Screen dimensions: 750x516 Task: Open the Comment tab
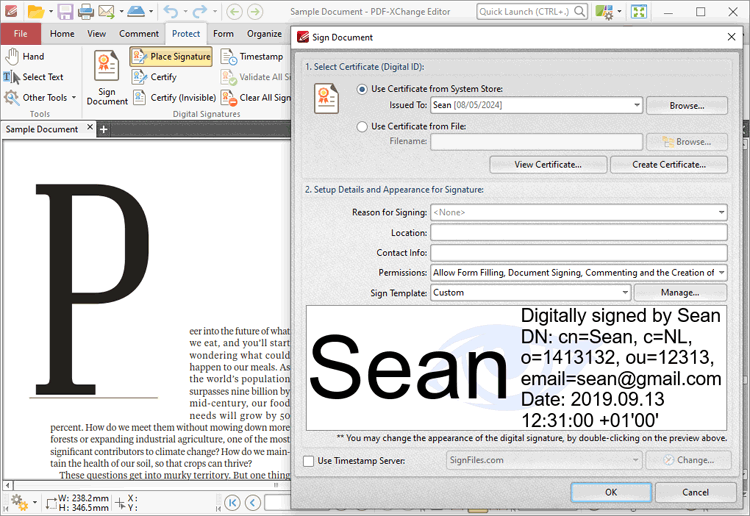[139, 33]
